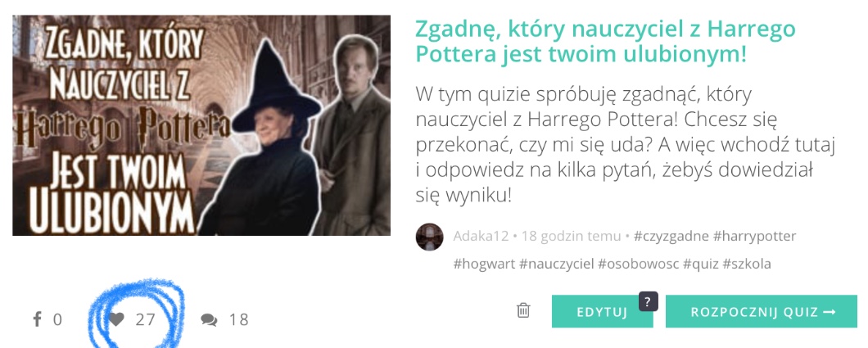Select the #harrypotter hashtag
This screenshot has width=868, height=348.
(x=754, y=237)
